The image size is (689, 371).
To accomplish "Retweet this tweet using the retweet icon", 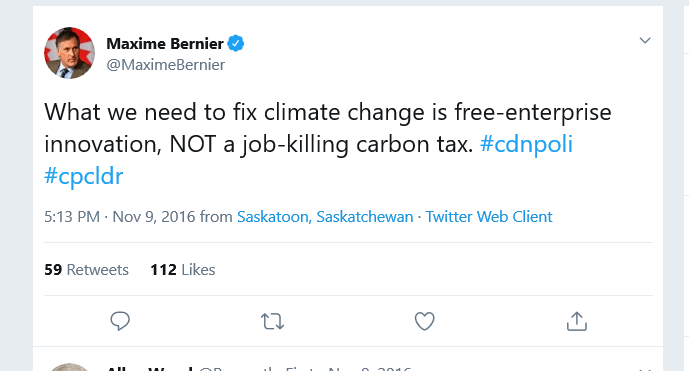I will point(272,321).
